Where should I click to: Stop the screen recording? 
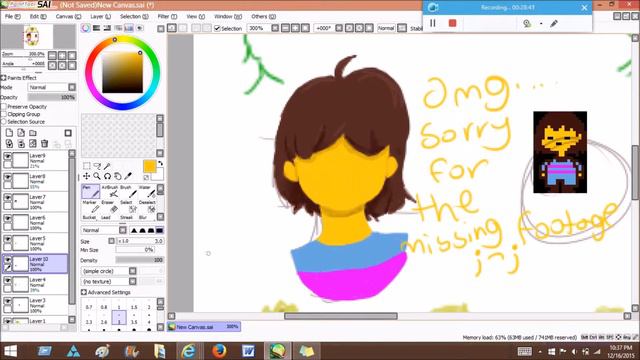click(452, 23)
